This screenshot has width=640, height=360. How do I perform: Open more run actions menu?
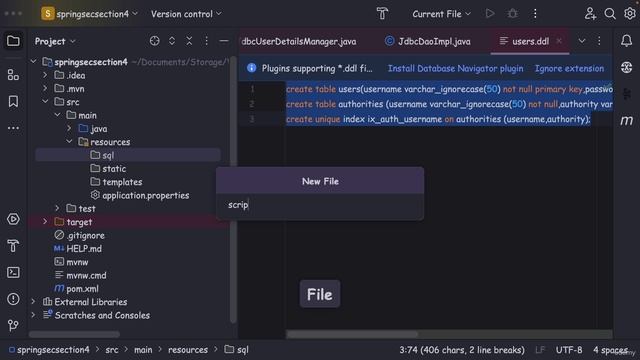coord(535,14)
